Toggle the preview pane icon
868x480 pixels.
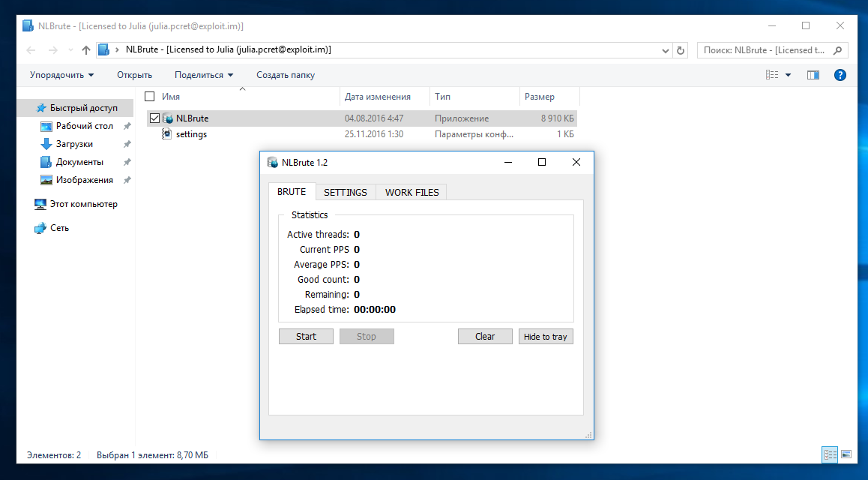(813, 75)
